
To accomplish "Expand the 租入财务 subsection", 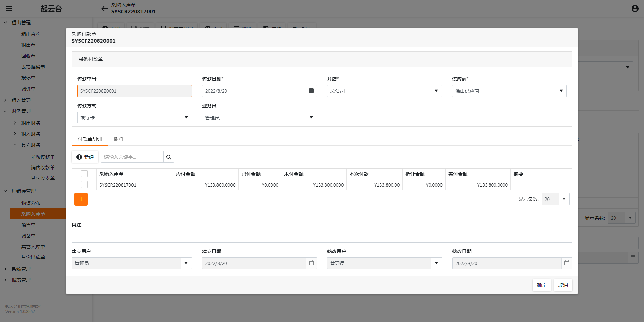I will click(x=15, y=134).
